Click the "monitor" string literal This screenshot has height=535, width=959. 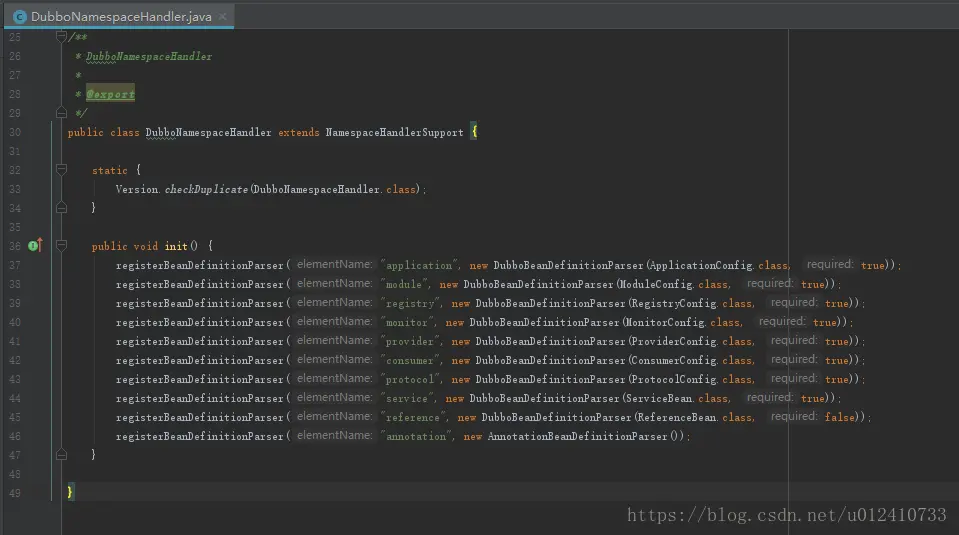pyautogui.click(x=407, y=322)
